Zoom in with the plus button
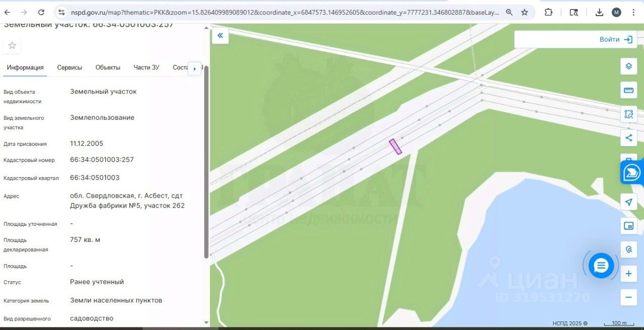644x330 pixels. point(628,274)
